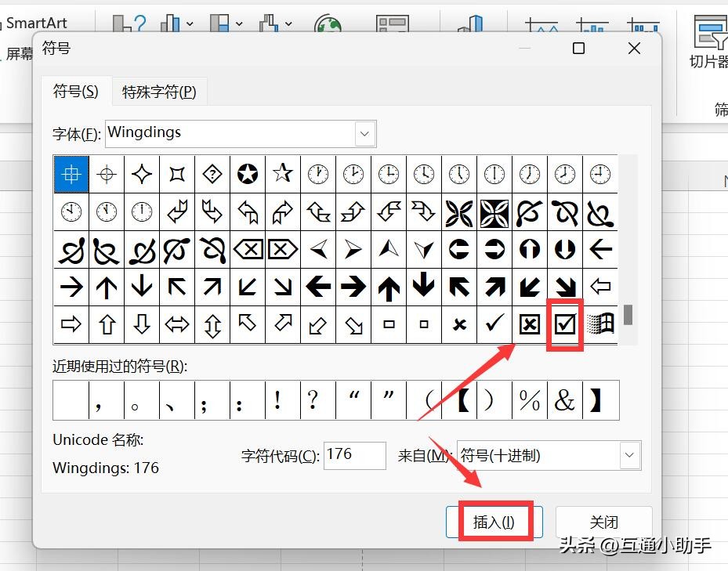Image resolution: width=728 pixels, height=571 pixels.
Task: Select the boxed X symbol in the grid
Action: click(530, 324)
